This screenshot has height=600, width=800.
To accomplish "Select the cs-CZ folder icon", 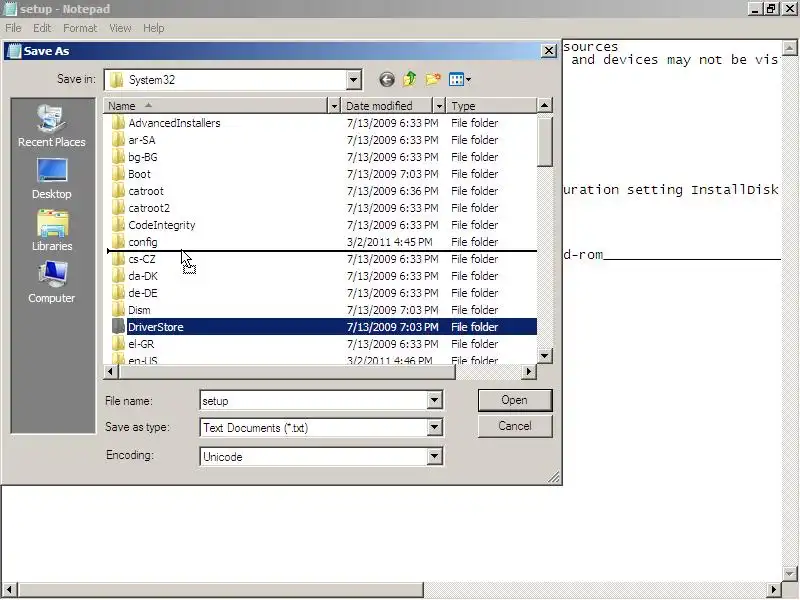I will pyautogui.click(x=118, y=259).
